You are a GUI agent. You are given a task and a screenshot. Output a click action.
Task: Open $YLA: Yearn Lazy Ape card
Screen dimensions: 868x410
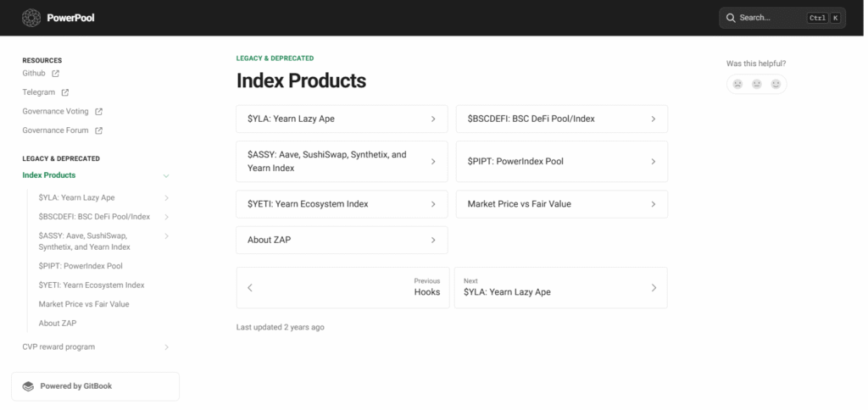pyautogui.click(x=342, y=119)
